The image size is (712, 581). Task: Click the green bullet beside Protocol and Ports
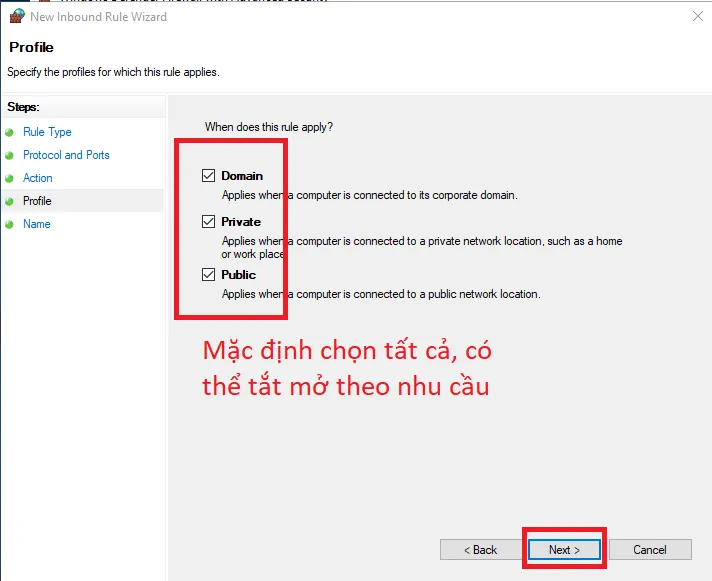point(9,155)
